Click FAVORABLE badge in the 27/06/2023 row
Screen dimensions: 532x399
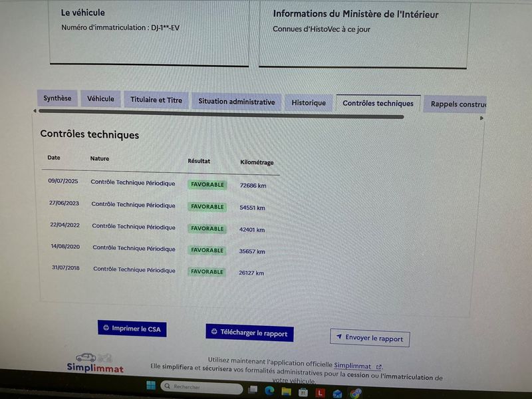[x=207, y=207]
